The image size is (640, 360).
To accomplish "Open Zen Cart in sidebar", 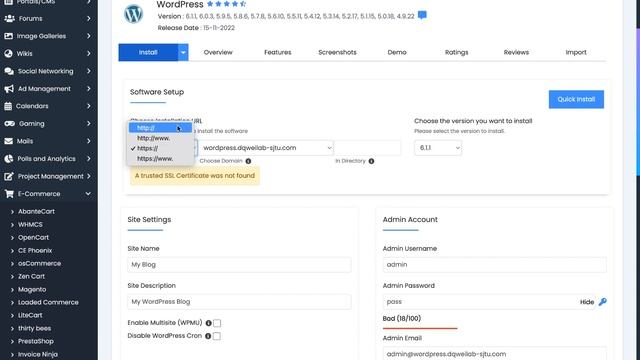I will (31, 276).
